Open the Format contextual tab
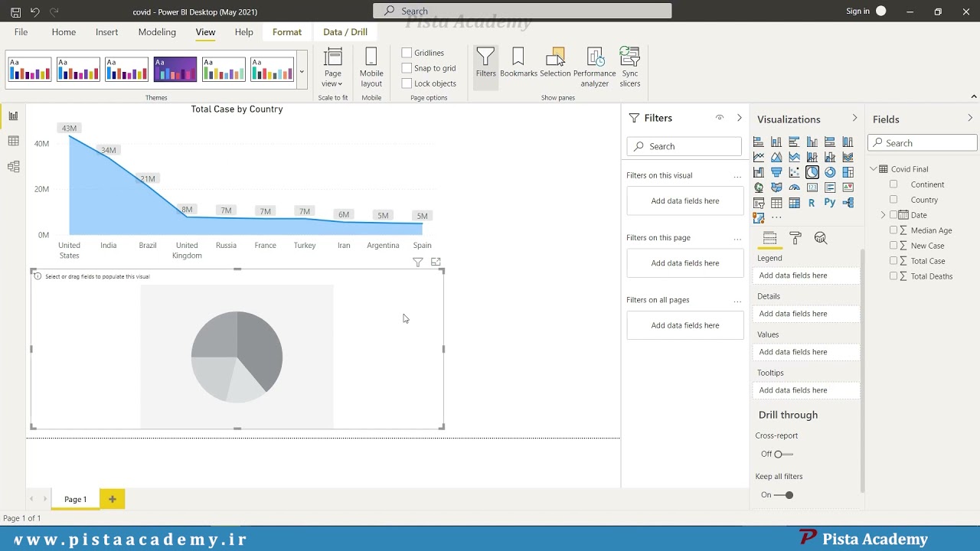Screen dimensions: 980x551 [287, 32]
